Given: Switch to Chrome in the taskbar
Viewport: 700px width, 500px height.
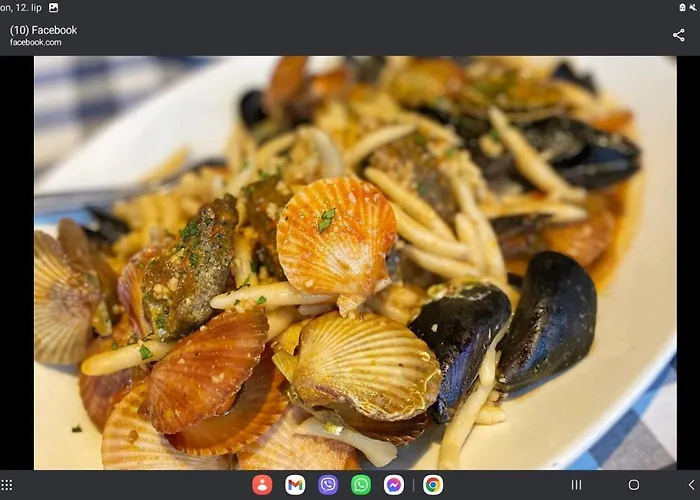Looking at the screenshot, I should pyautogui.click(x=433, y=485).
